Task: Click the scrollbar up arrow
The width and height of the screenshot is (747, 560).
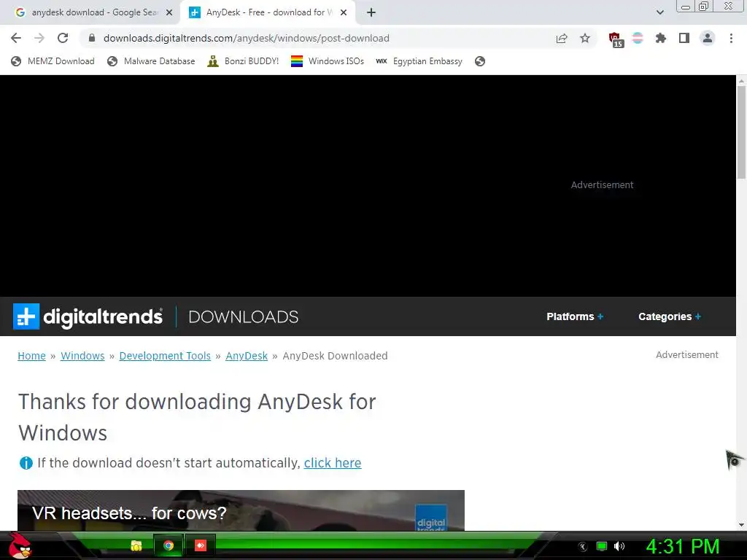Action: [741, 81]
